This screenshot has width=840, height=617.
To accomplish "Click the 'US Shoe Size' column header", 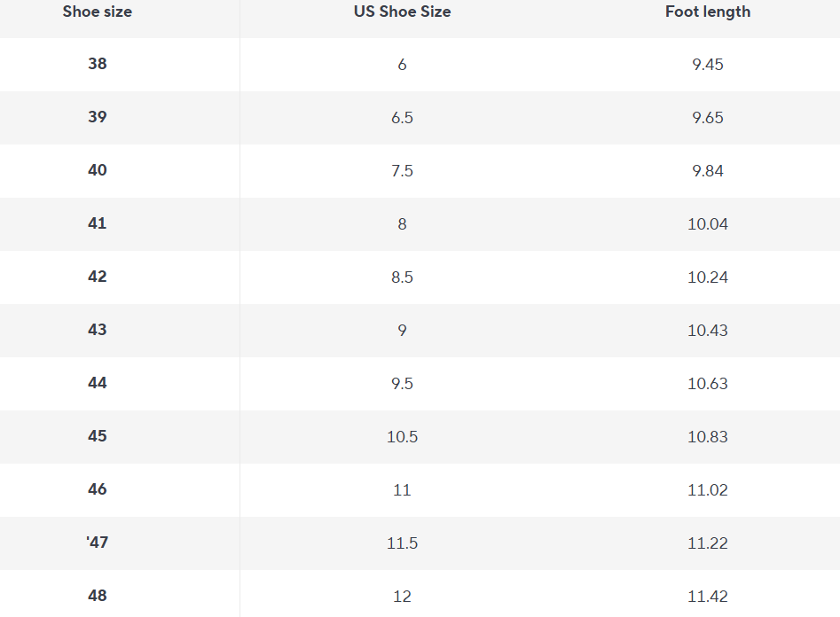I will tap(402, 12).
